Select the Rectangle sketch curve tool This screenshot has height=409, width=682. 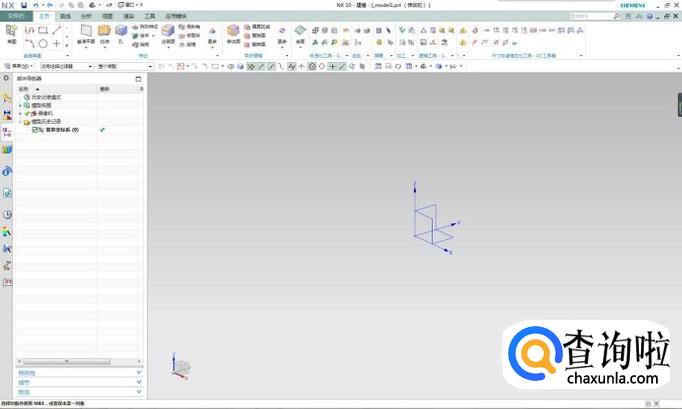click(x=43, y=30)
